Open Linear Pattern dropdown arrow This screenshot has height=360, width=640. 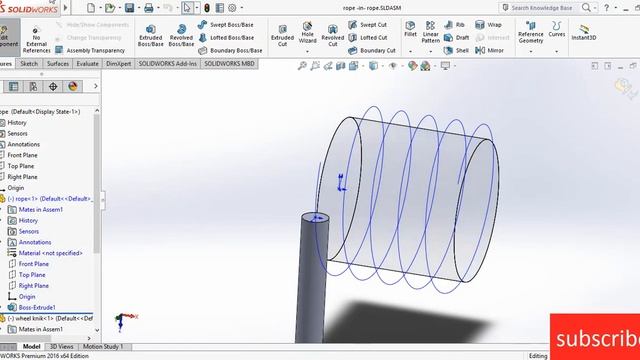(x=431, y=52)
